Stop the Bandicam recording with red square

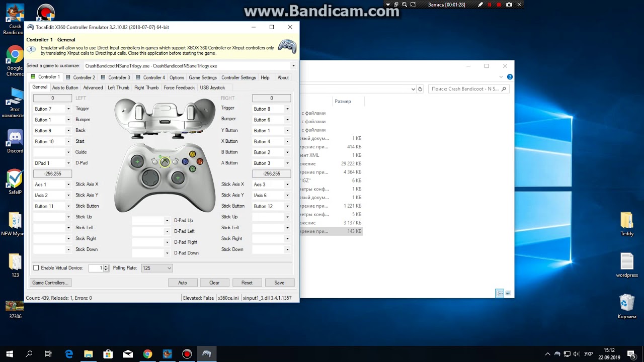coord(499,5)
